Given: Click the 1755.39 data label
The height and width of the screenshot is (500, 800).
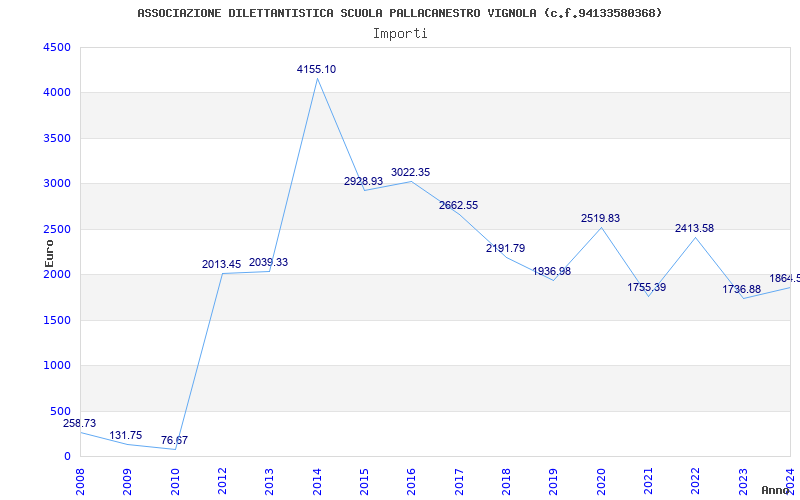Looking at the screenshot, I should tap(646, 287).
